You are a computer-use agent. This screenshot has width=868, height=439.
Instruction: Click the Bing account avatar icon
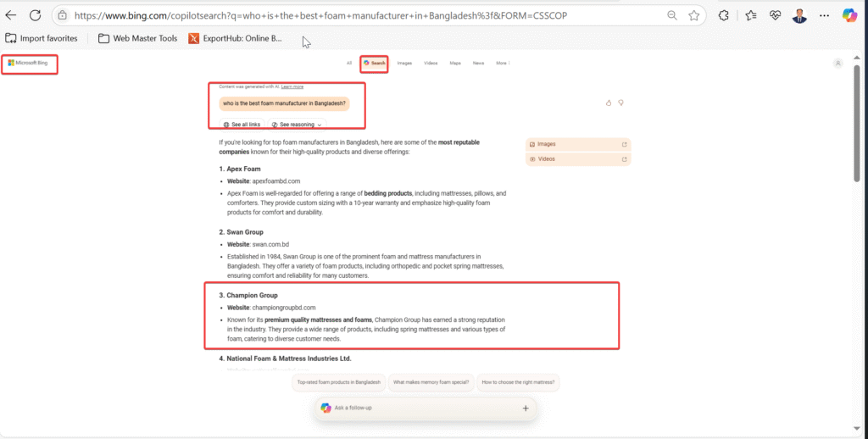(837, 63)
